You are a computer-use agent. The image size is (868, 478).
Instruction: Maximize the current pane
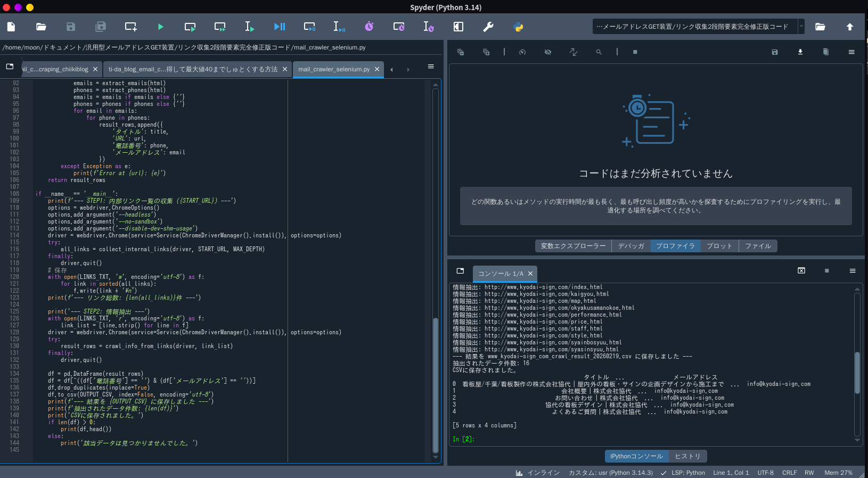tap(458, 27)
